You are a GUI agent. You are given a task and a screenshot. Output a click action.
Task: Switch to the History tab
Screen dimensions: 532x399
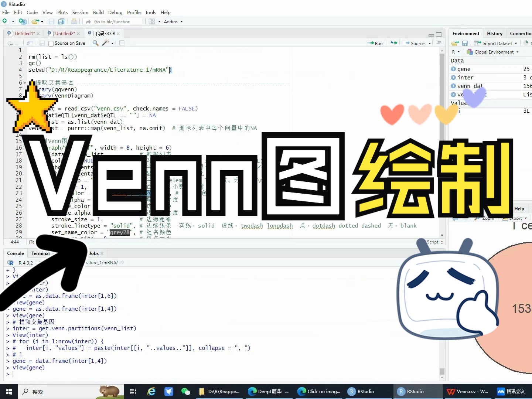[495, 33]
